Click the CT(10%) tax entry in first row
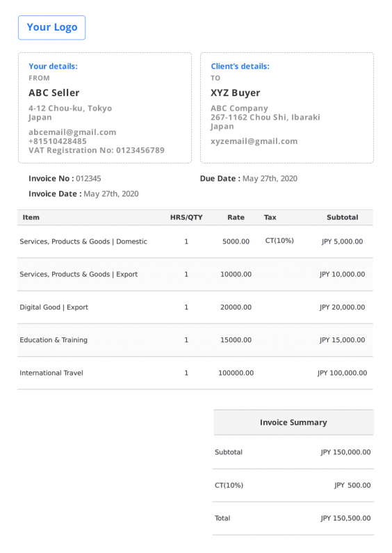This screenshot has width=392, height=553. (x=279, y=241)
